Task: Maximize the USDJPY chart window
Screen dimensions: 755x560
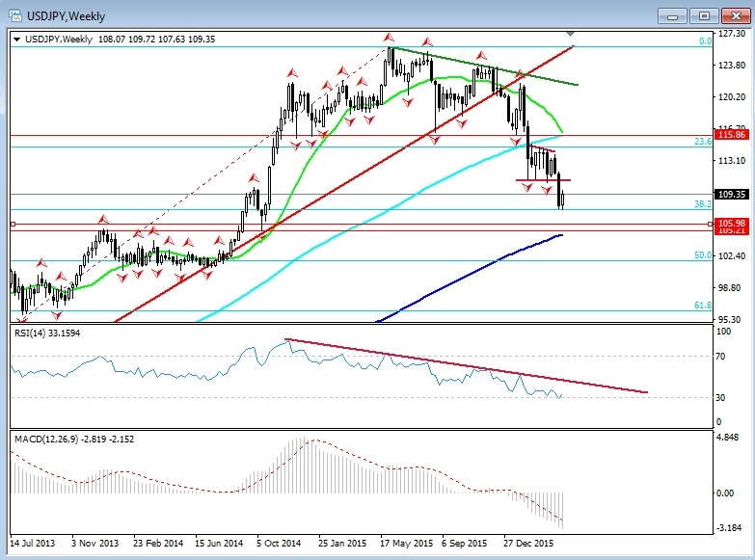Action: pos(705,15)
